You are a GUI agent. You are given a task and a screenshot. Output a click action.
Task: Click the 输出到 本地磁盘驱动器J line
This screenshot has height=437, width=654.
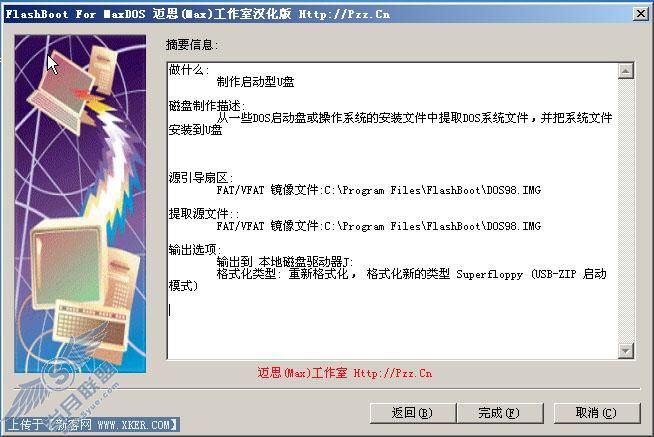[284, 262]
